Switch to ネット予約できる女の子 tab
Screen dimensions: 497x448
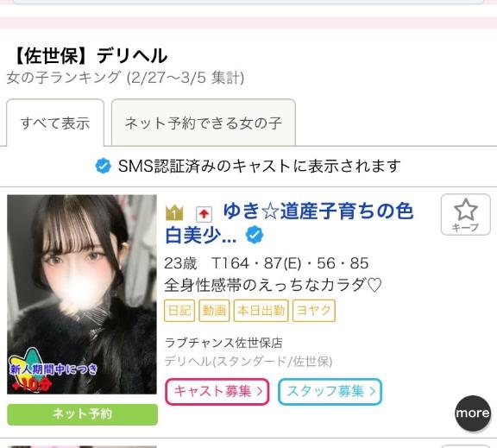pyautogui.click(x=204, y=123)
